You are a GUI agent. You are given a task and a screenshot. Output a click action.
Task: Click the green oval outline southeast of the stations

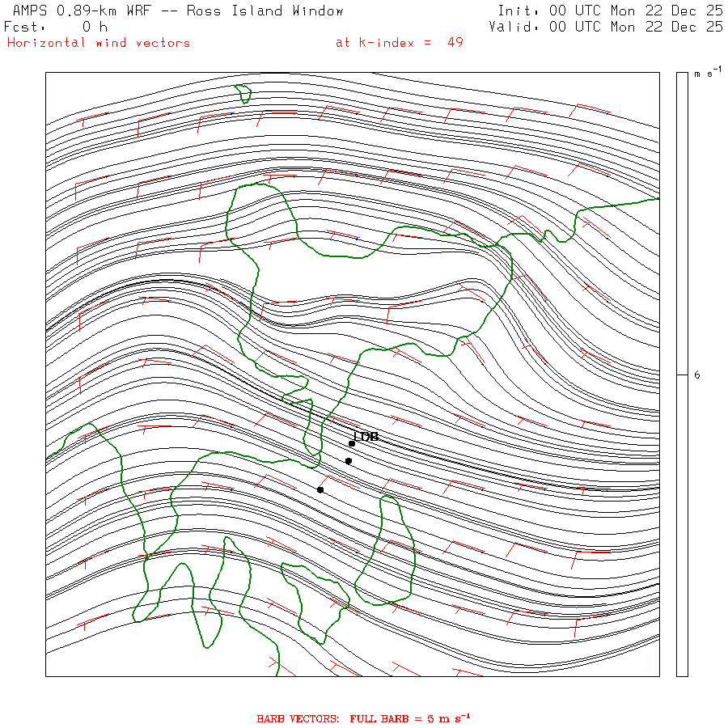tap(385, 552)
